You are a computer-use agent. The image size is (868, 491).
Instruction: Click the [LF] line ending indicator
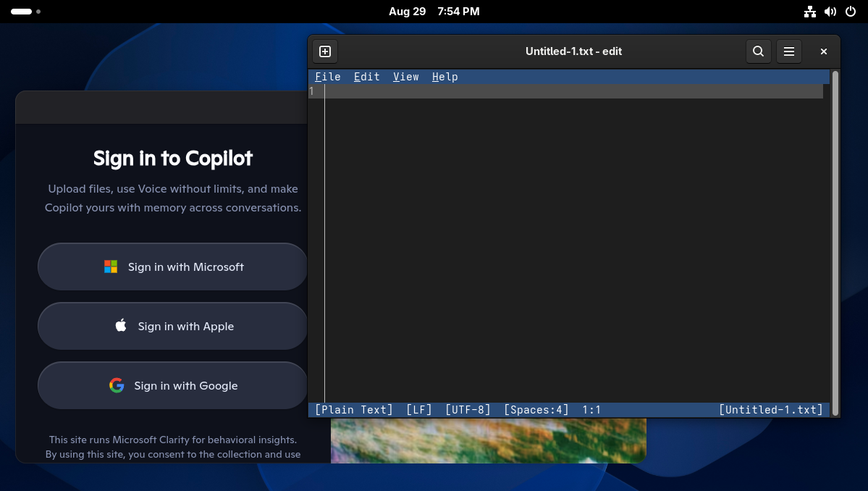(x=419, y=410)
